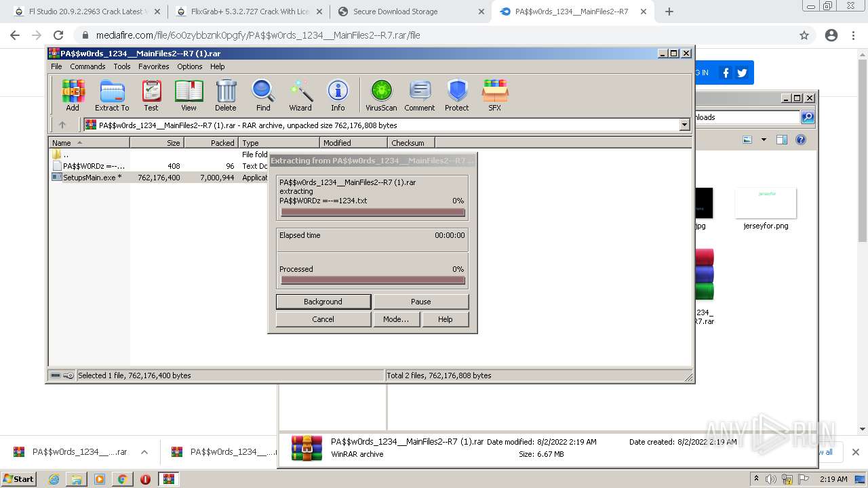Open the View toolbar icon
This screenshot has width=868, height=488.
(x=189, y=95)
